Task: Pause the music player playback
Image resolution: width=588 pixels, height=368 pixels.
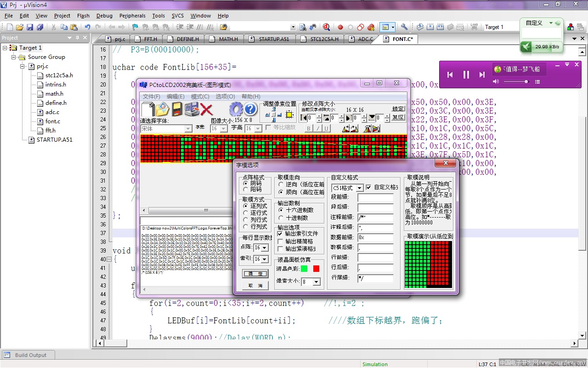Action: tap(466, 75)
